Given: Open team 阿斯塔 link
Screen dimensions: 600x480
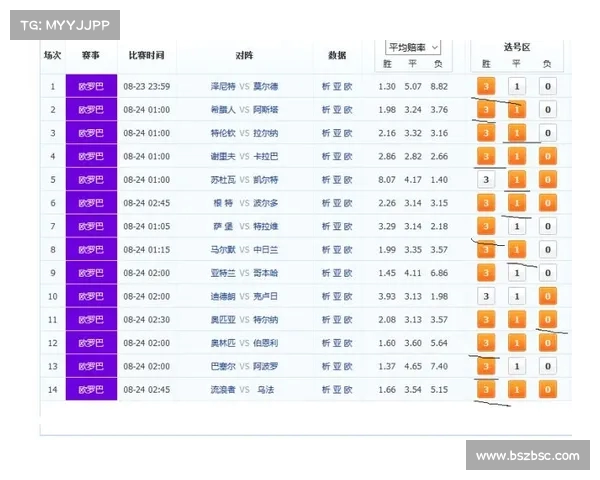Looking at the screenshot, I should [x=266, y=110].
